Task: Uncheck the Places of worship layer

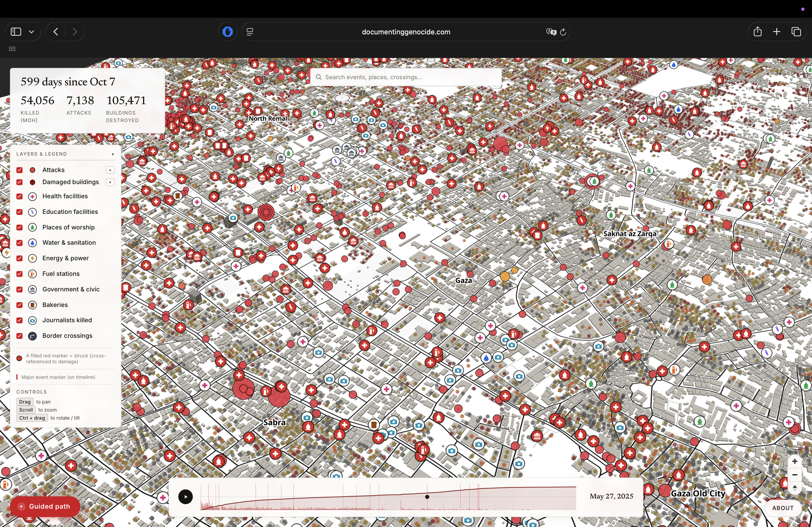Action: 19,227
